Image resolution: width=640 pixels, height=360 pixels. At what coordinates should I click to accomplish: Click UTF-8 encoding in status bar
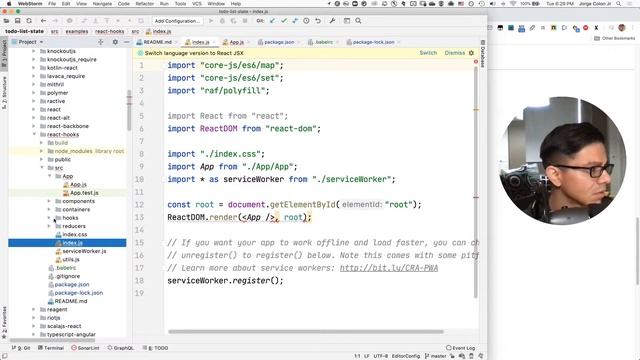[x=380, y=356]
